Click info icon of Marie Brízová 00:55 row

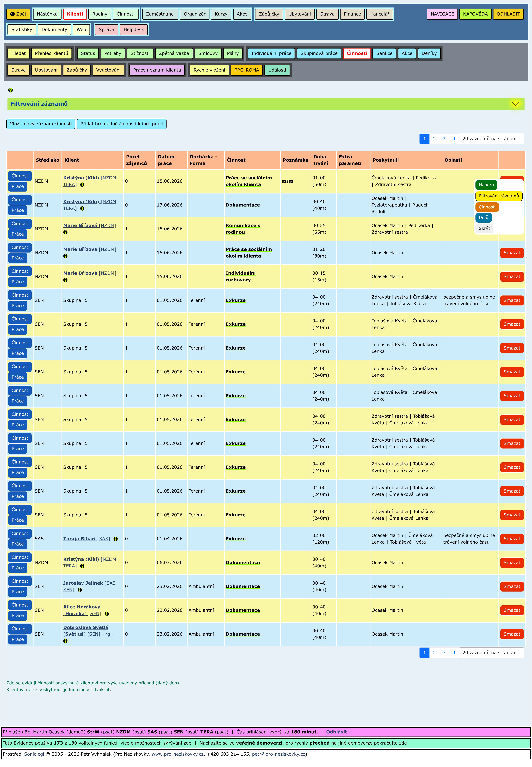(x=65, y=232)
